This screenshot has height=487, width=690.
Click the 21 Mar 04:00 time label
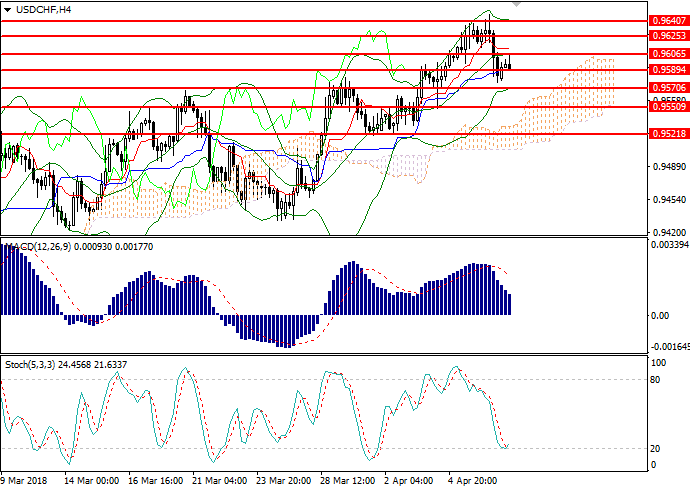click(x=218, y=479)
